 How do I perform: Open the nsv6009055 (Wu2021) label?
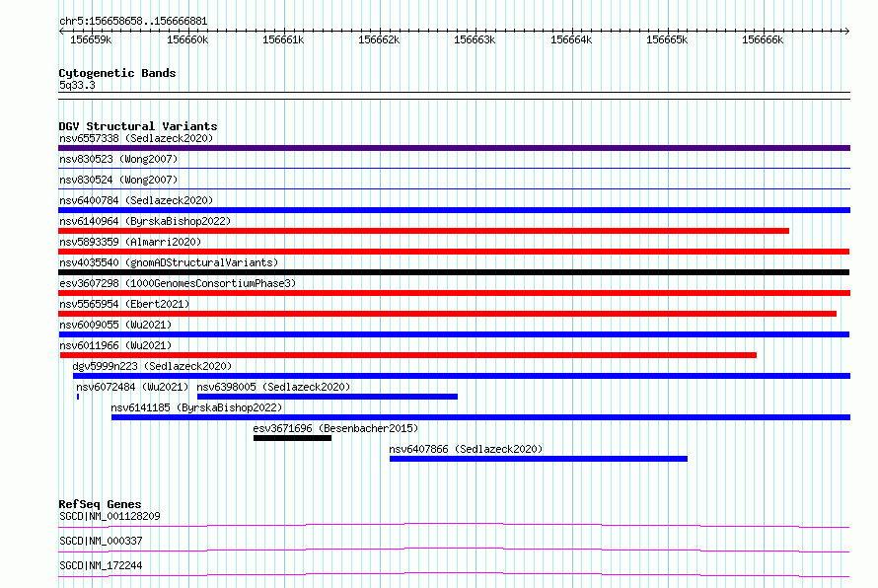pyautogui.click(x=115, y=325)
